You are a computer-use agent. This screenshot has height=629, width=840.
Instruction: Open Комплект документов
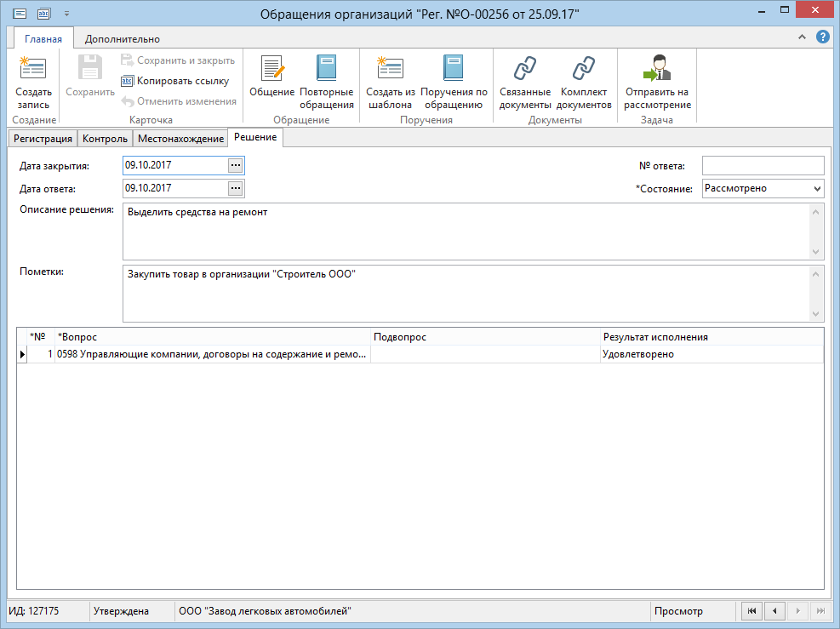tap(584, 69)
